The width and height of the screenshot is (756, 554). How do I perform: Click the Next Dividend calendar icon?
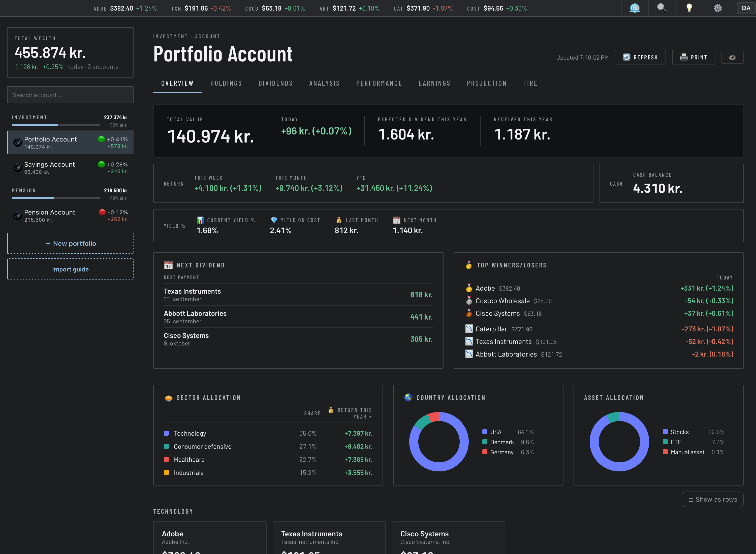(168, 265)
